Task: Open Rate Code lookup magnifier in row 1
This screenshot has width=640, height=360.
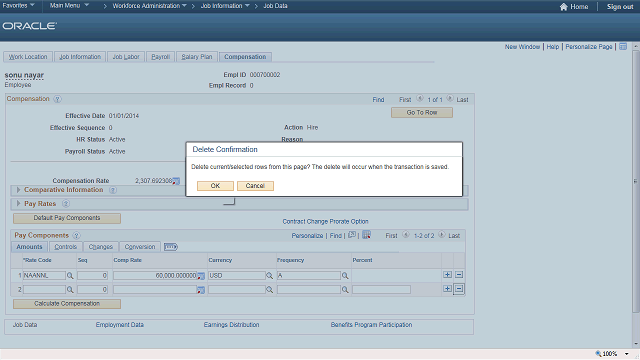Action: (x=70, y=276)
